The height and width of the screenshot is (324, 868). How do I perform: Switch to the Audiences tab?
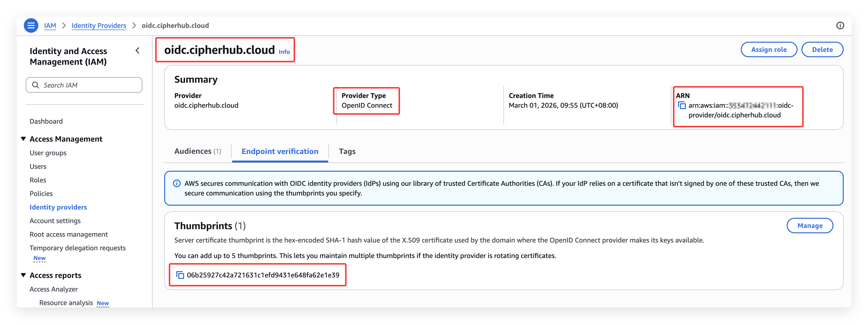[197, 151]
